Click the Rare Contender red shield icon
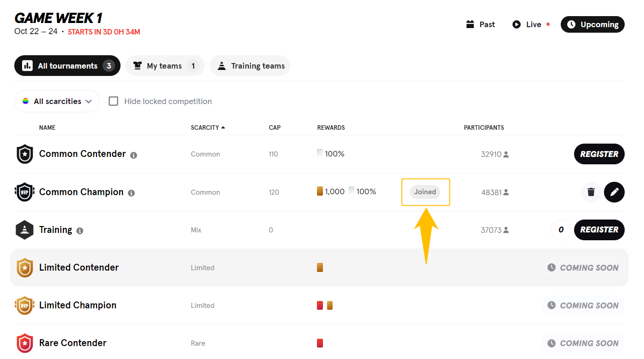The image size is (644, 359). [x=25, y=343]
